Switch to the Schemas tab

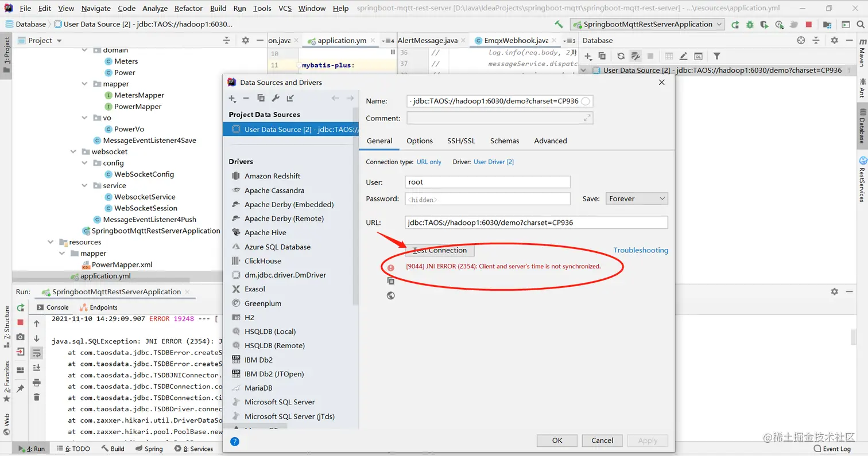tap(505, 141)
